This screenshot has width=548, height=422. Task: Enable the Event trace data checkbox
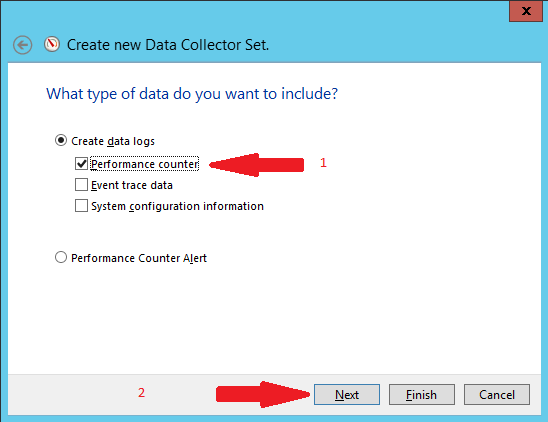81,185
